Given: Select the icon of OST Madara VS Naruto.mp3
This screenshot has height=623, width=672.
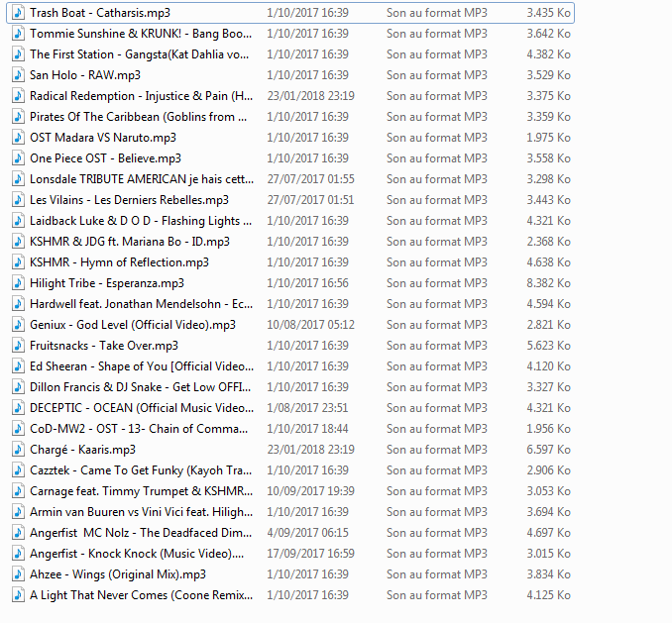Looking at the screenshot, I should pos(18,138).
